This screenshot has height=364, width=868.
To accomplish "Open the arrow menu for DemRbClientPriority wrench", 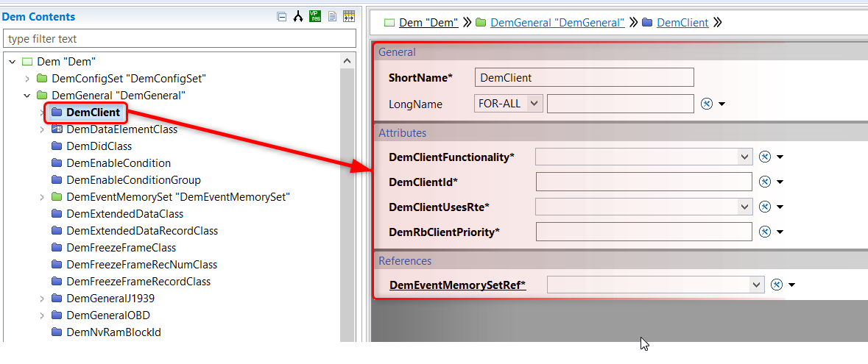I will pyautogui.click(x=780, y=232).
